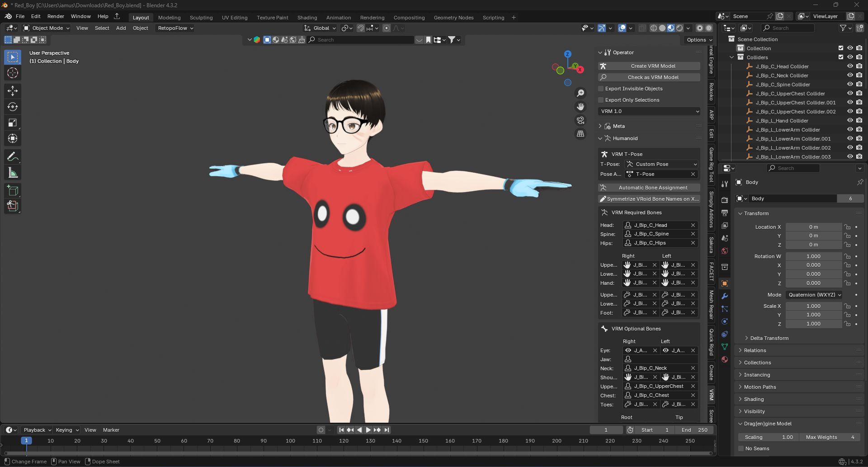Viewport: 868px width, 467px height.
Task: Switch to the Shading workspace tab
Action: point(307,17)
